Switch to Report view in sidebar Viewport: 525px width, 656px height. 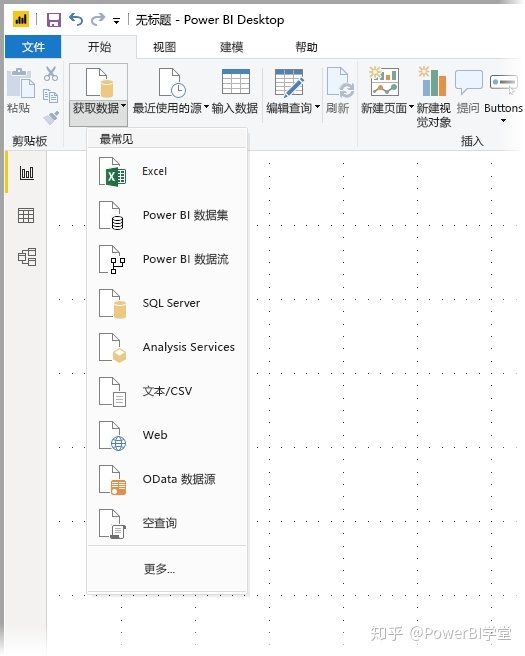[27, 172]
